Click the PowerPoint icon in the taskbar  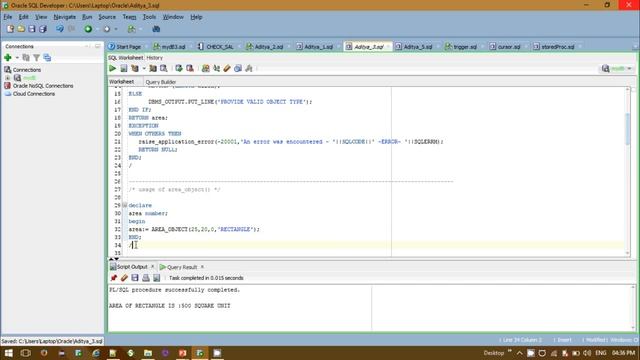click(182, 353)
